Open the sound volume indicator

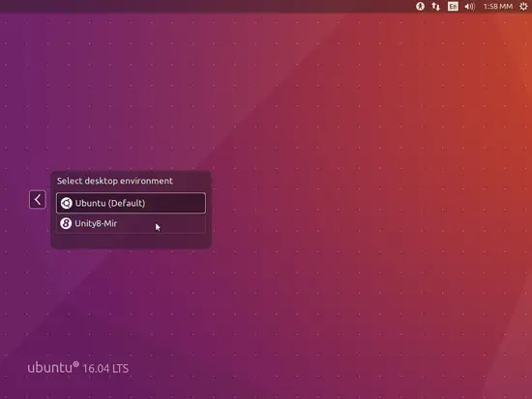(x=469, y=6)
